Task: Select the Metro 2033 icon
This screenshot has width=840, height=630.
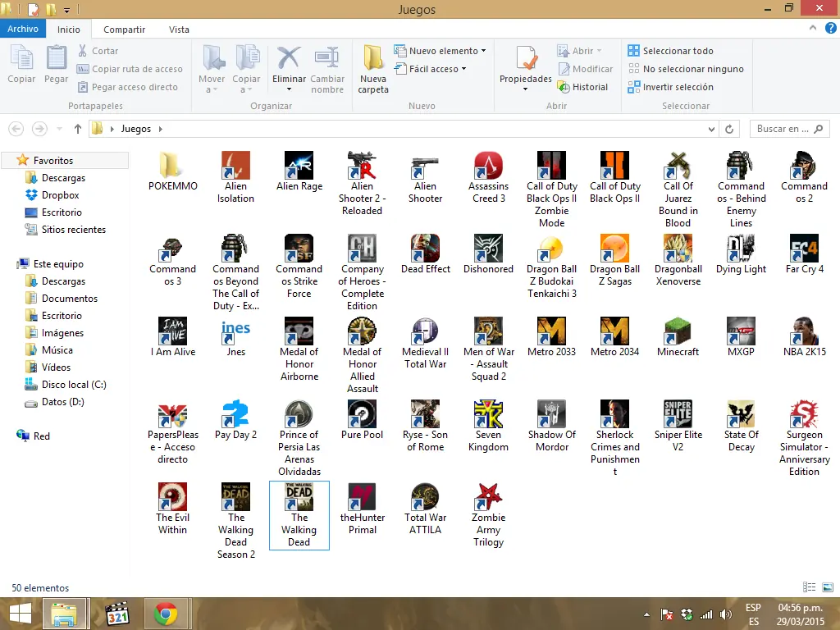Action: click(552, 337)
